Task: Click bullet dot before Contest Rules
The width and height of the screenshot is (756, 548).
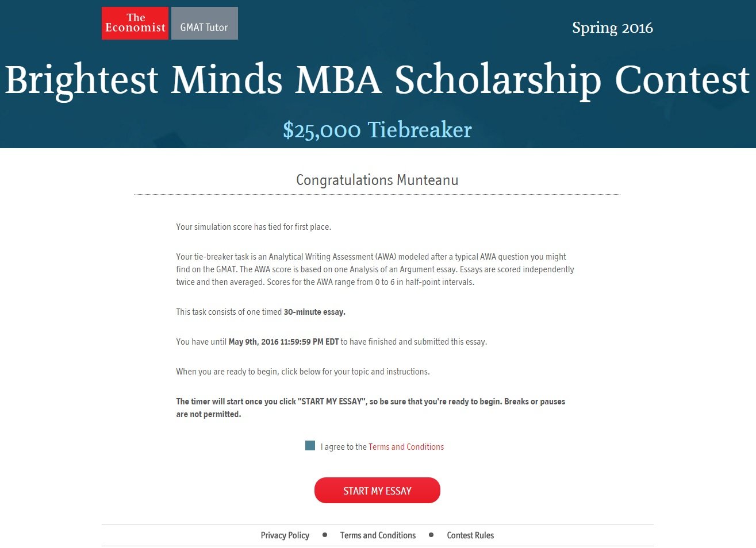Action: click(x=431, y=535)
